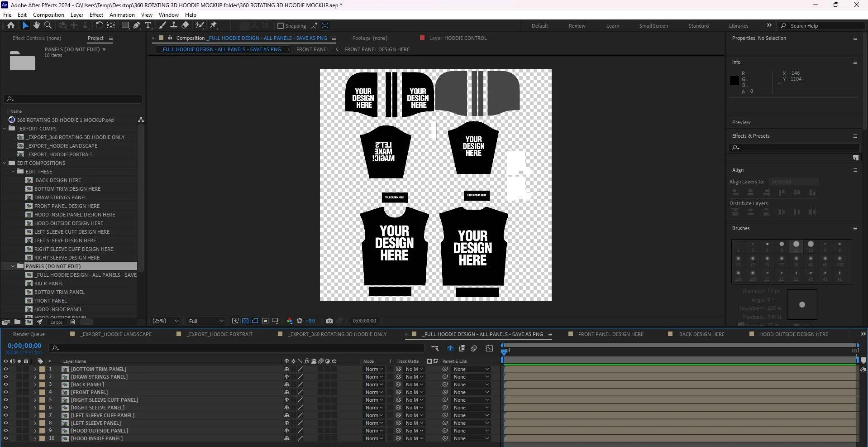This screenshot has height=447, width=868.
Task: Click the Graph Editor icon in timeline
Action: pos(489,348)
